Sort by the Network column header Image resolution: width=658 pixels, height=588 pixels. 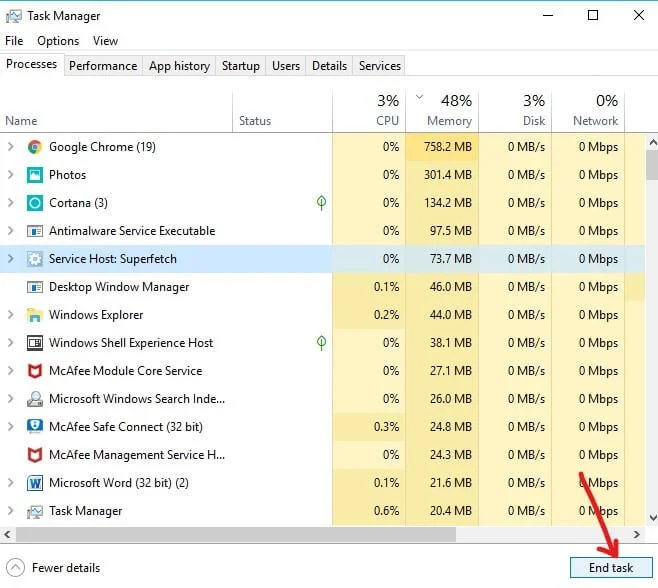tap(588, 110)
